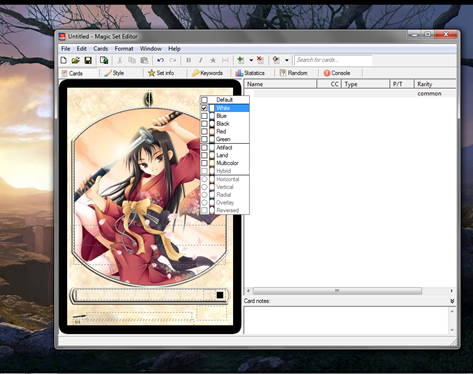Toggle italic formatting
The width and height of the screenshot is (473, 374).
pos(200,60)
